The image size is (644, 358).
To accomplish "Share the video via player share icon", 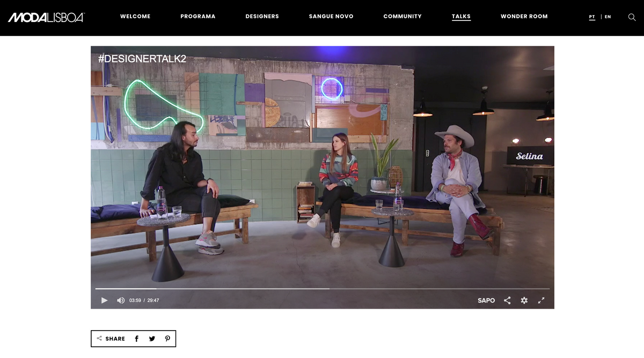I will tap(507, 301).
